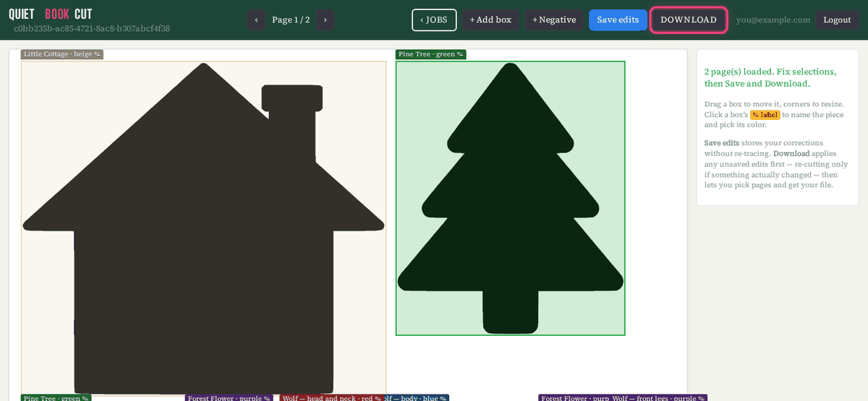
Task: Open the Little Cottage beige label tag
Action: click(x=62, y=54)
